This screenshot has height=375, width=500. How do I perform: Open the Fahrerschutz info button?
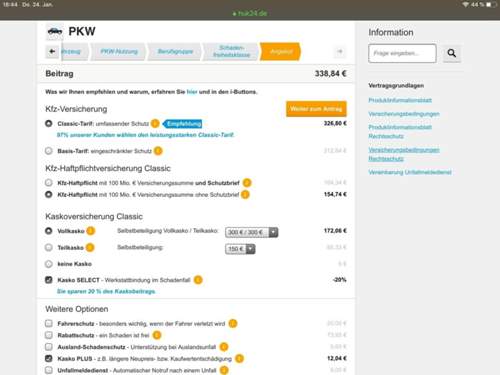(233, 323)
